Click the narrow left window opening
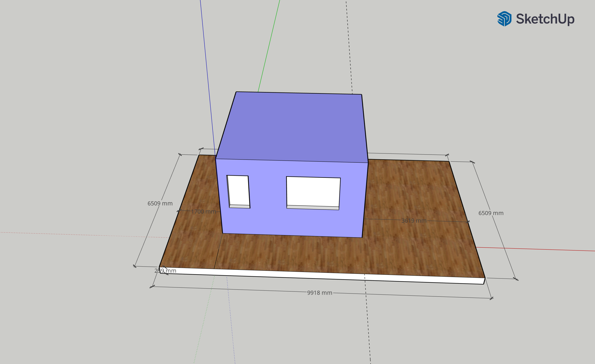The image size is (595, 364). 238,190
